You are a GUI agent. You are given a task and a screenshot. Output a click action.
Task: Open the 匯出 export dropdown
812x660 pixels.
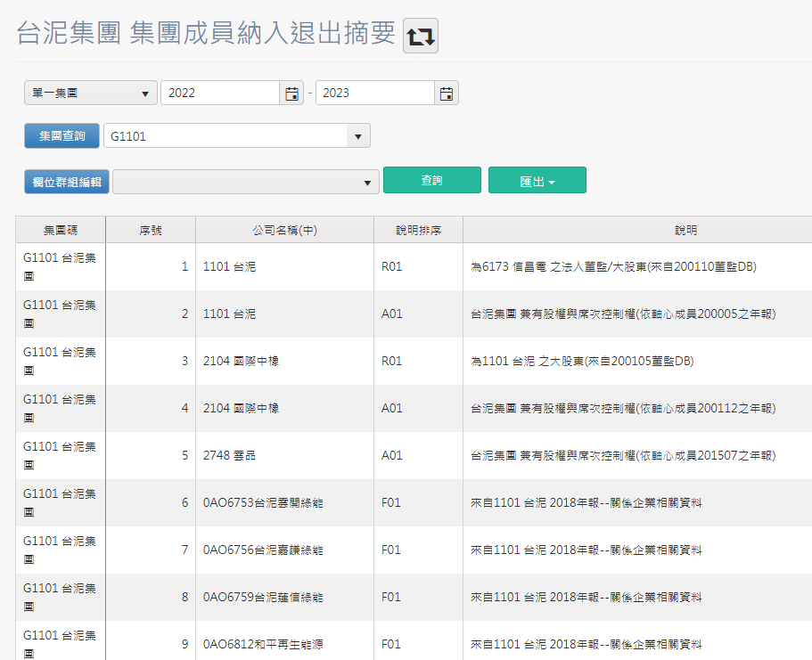537,179
